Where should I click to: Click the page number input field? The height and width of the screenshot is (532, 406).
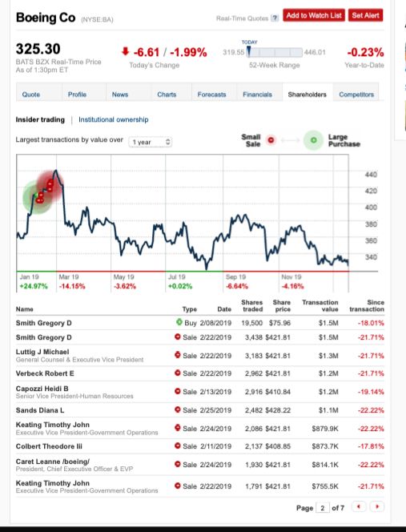[322, 508]
